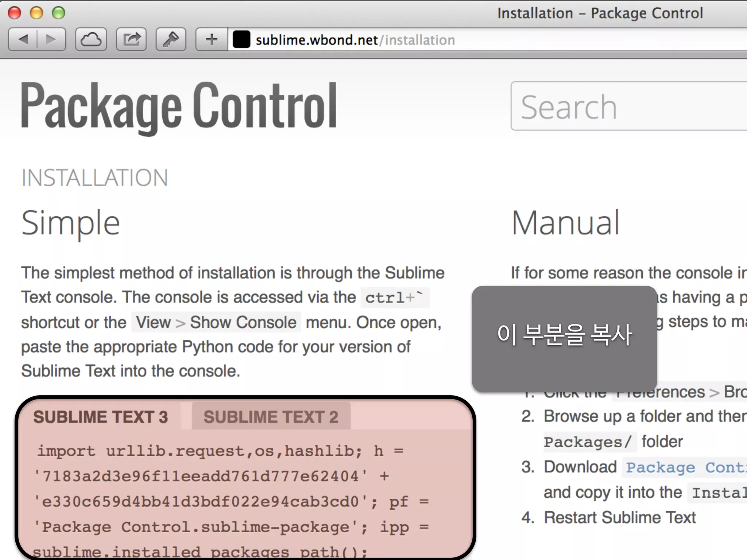Click into the Search box
Screen dimensions: 747x560
pos(629,106)
